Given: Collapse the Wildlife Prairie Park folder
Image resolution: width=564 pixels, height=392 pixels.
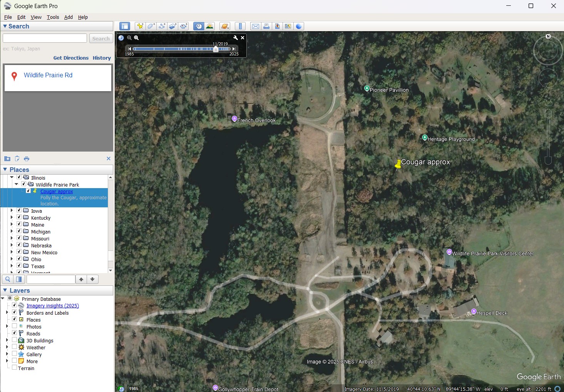Looking at the screenshot, I should point(17,184).
